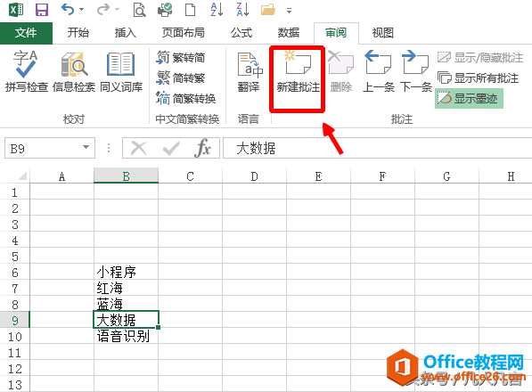Screen dimensions: 532x392
Task: Switch to the 插入 tab
Action: [126, 33]
